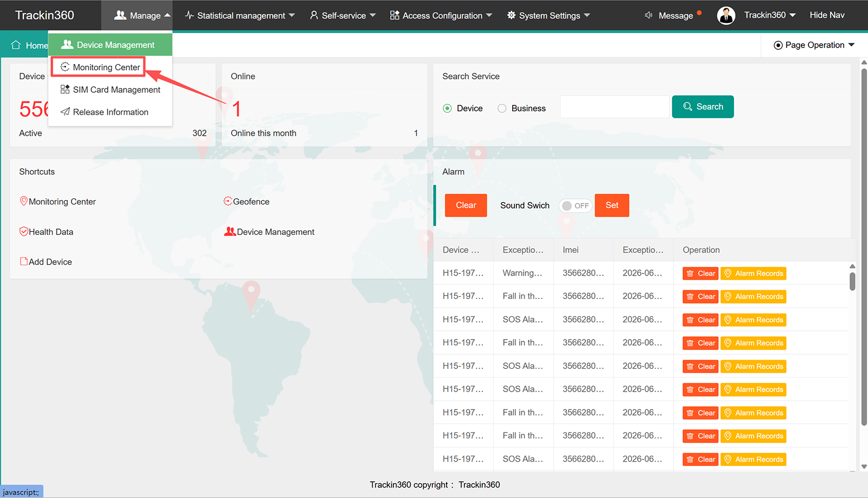
Task: Click the green Search button
Action: pos(703,107)
